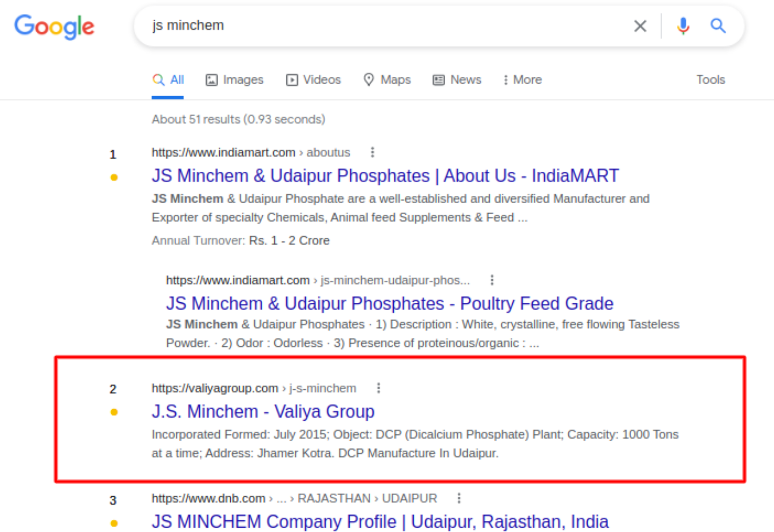Click inside the search input field
The width and height of the screenshot is (774, 532).
click(x=339, y=26)
